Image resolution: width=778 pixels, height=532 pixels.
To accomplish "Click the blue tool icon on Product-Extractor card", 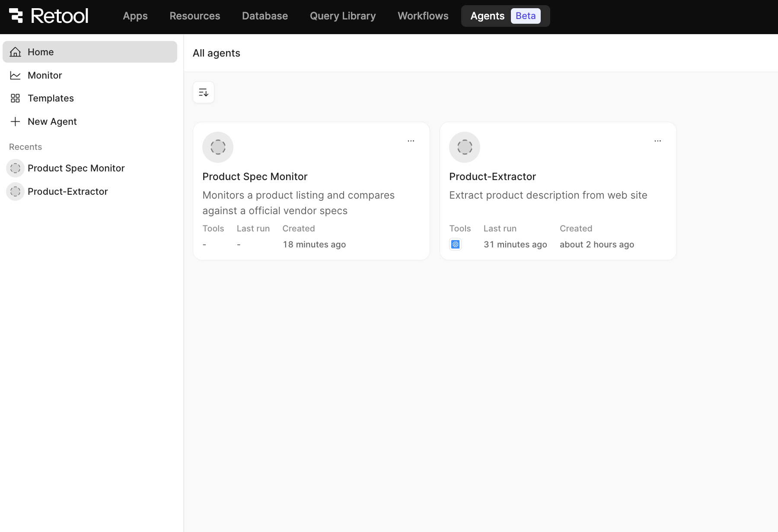I will point(456,244).
